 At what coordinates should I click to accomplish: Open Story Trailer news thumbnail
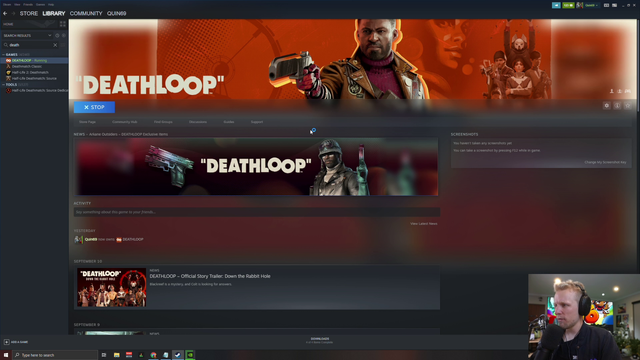(x=111, y=287)
